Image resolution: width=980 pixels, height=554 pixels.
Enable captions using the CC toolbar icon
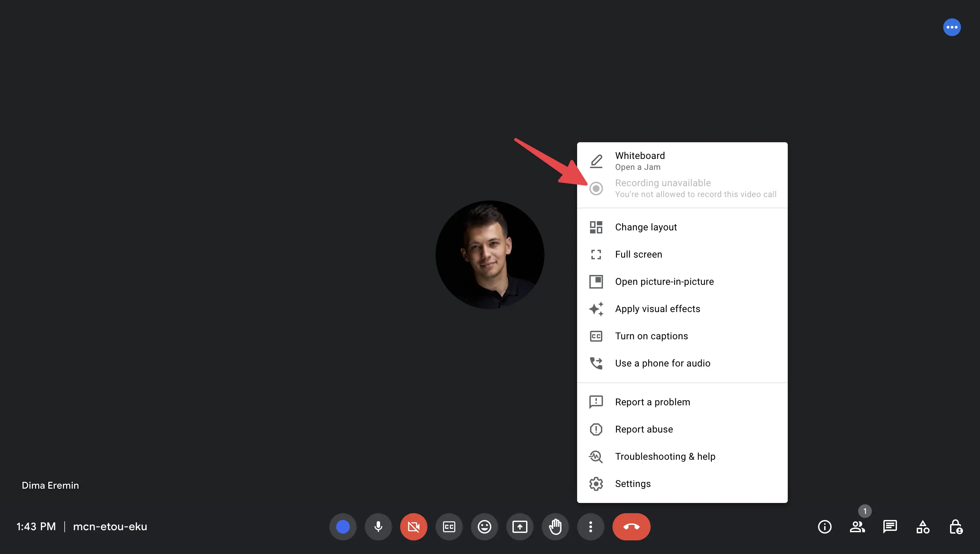coord(449,526)
